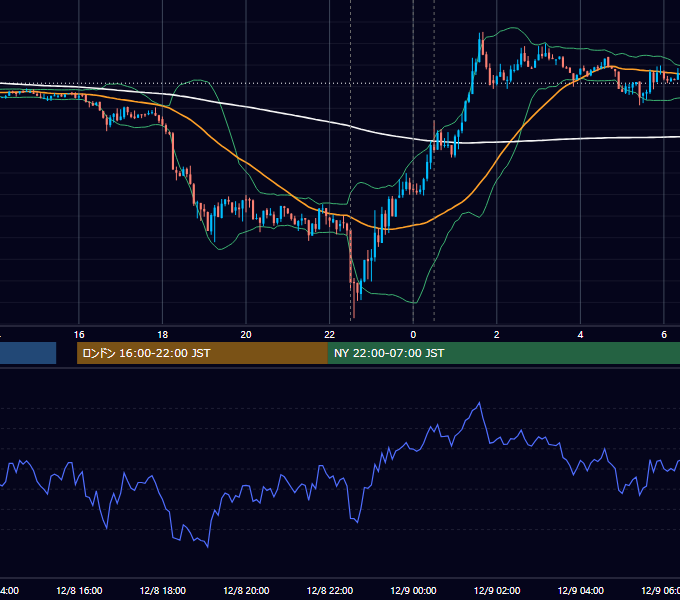Click hour label 6 under price chart
The image size is (680, 600).
tap(664, 335)
